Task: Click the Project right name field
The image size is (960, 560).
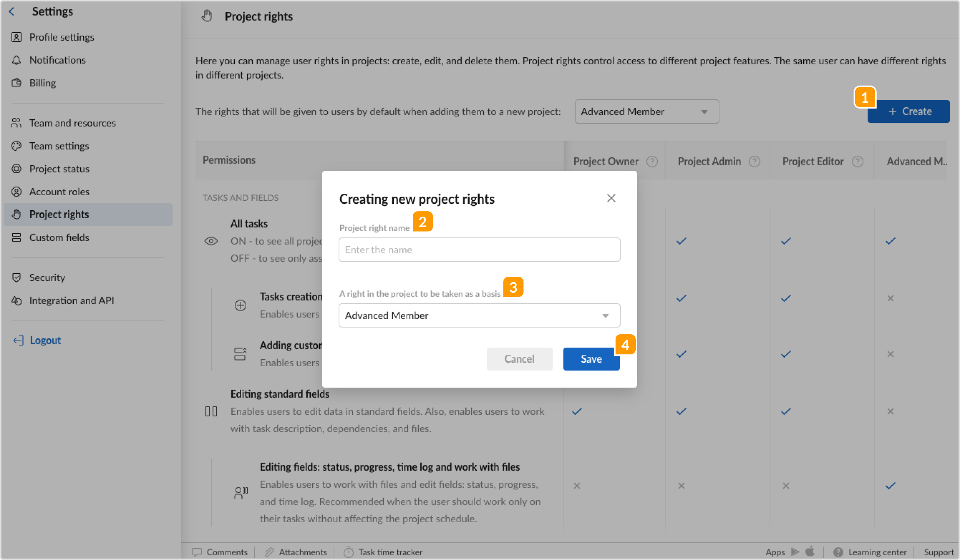Action: pyautogui.click(x=479, y=249)
